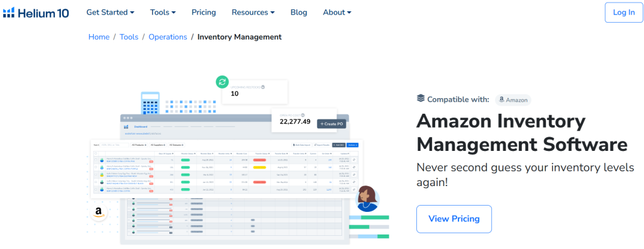The height and width of the screenshot is (249, 644).
Task: Click the Amazon compatibility badge
Action: click(x=513, y=100)
